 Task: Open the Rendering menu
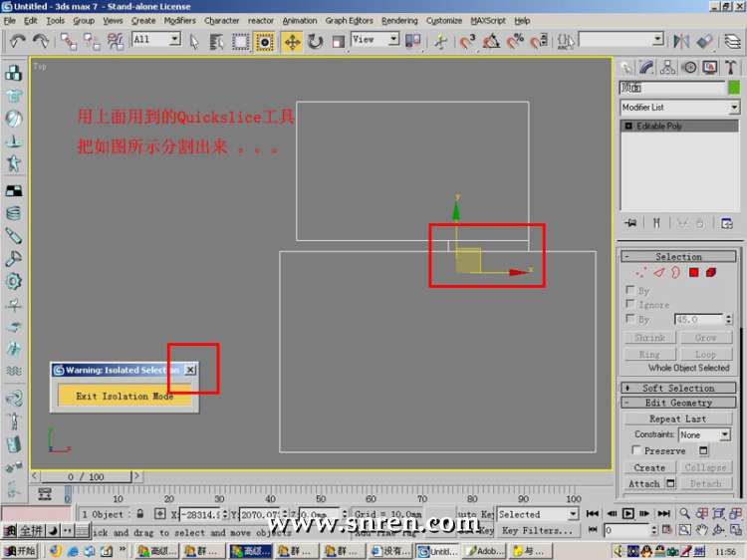point(399,20)
